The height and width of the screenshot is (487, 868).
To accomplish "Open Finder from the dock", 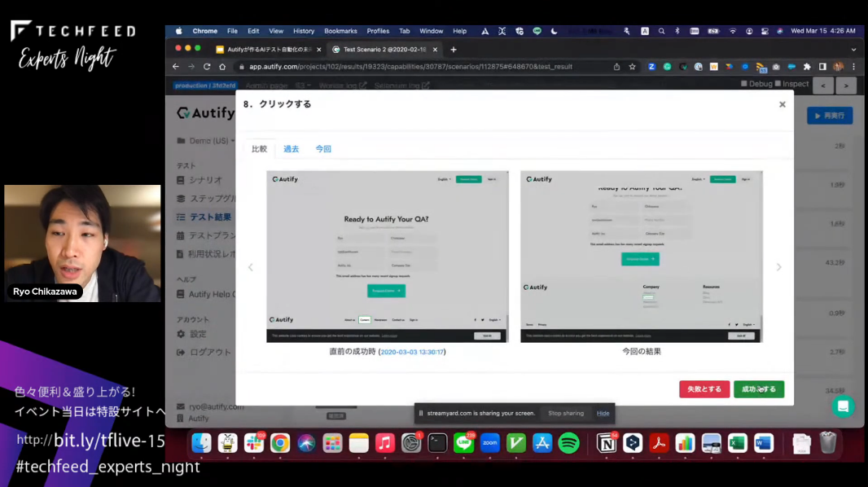I will (x=201, y=443).
